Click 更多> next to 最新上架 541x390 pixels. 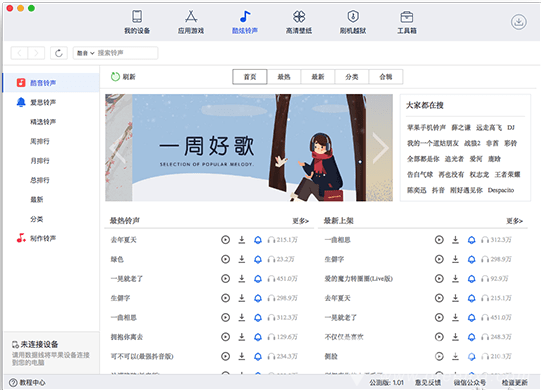coord(514,221)
